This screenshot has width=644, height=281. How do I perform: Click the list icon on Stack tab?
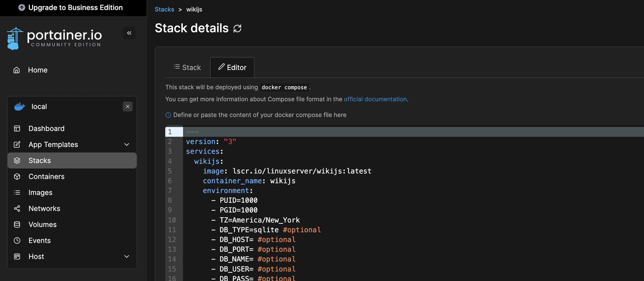(x=177, y=66)
